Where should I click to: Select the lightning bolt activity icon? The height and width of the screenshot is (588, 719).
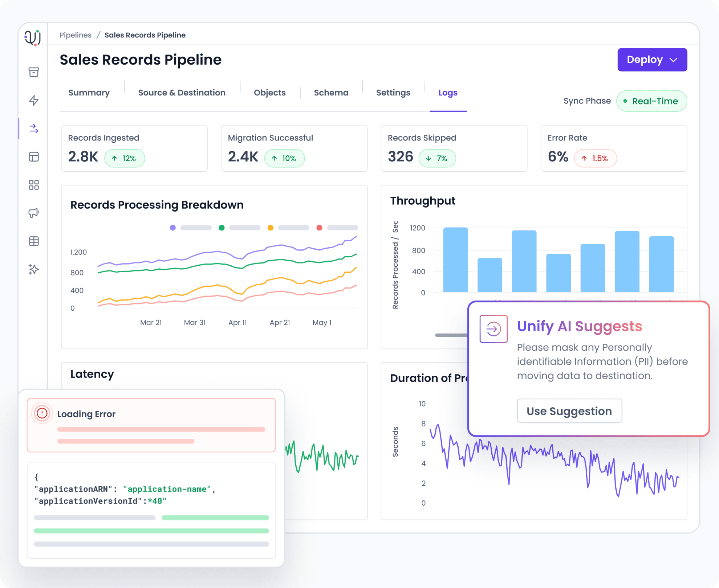(x=33, y=101)
